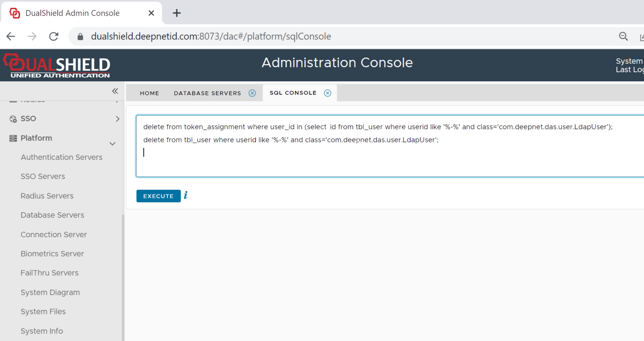Image resolution: width=644 pixels, height=341 pixels.
Task: Open System Diagram page
Action: pyautogui.click(x=50, y=292)
